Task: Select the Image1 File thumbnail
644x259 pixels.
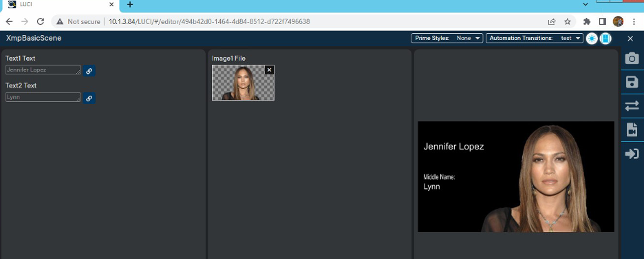Action: 243,83
